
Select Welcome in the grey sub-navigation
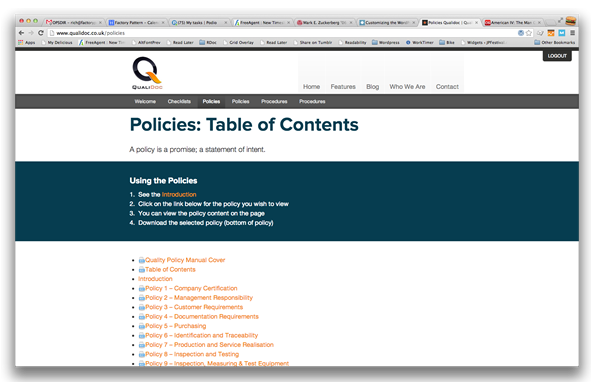[x=145, y=101]
